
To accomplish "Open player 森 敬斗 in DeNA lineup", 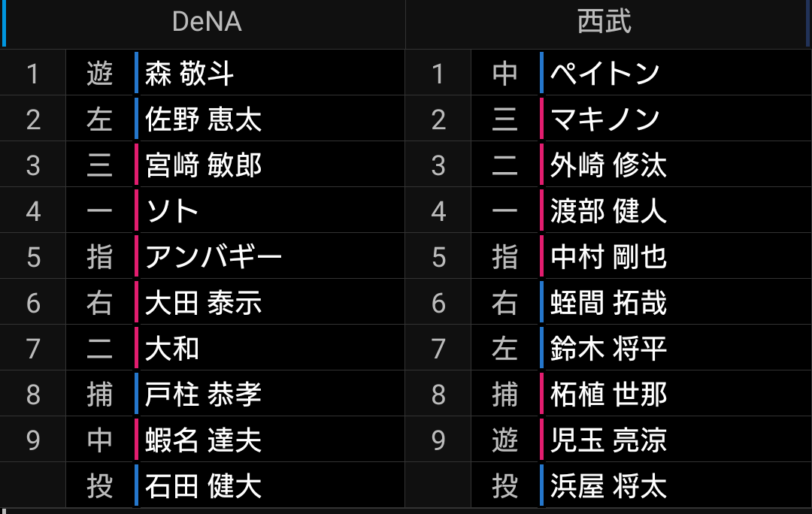I will click(189, 73).
